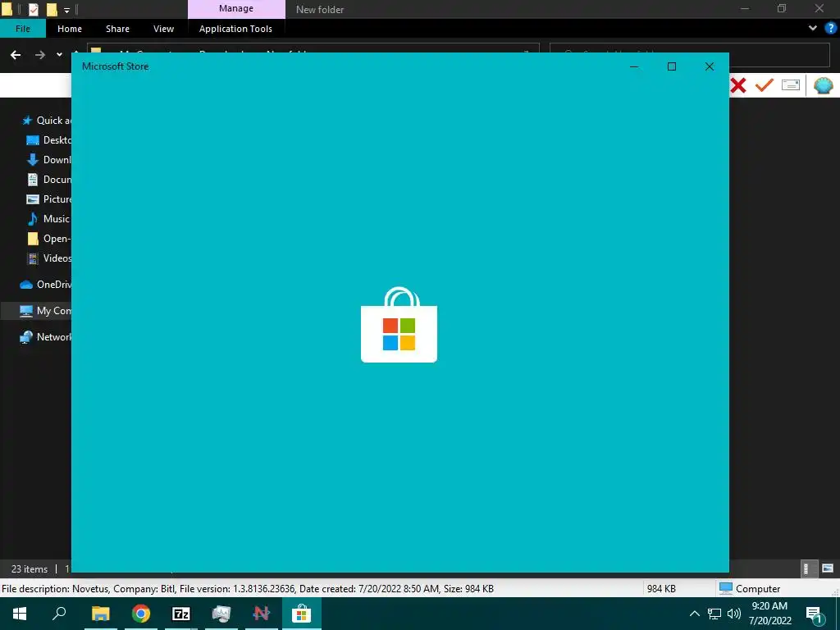Switch to the Home ribbon tab

point(70,29)
